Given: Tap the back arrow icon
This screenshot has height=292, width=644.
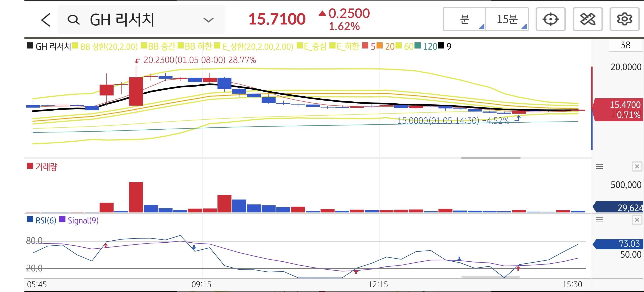Looking at the screenshot, I should tap(46, 20).
